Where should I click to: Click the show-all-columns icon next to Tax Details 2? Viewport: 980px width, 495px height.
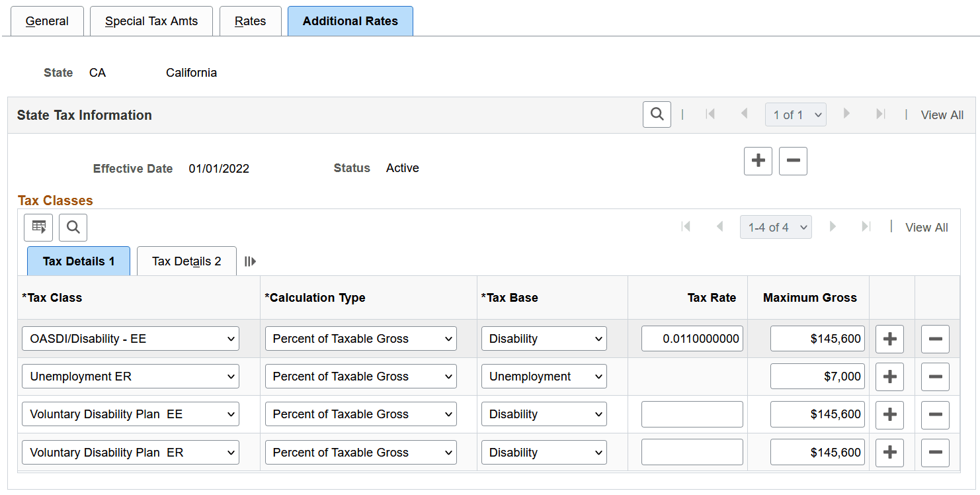point(249,261)
